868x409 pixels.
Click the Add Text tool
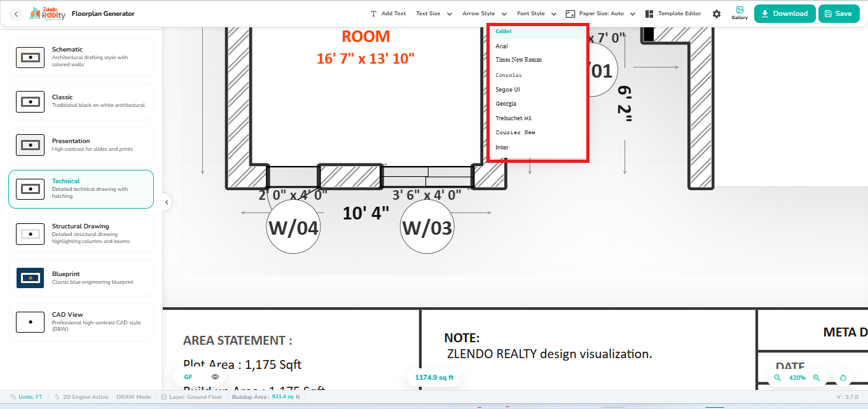point(388,13)
